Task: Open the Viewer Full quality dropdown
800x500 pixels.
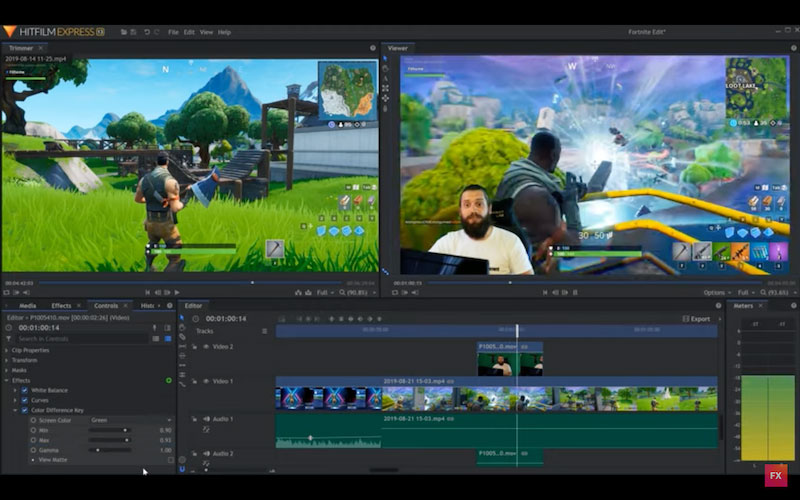Action: tap(746, 293)
